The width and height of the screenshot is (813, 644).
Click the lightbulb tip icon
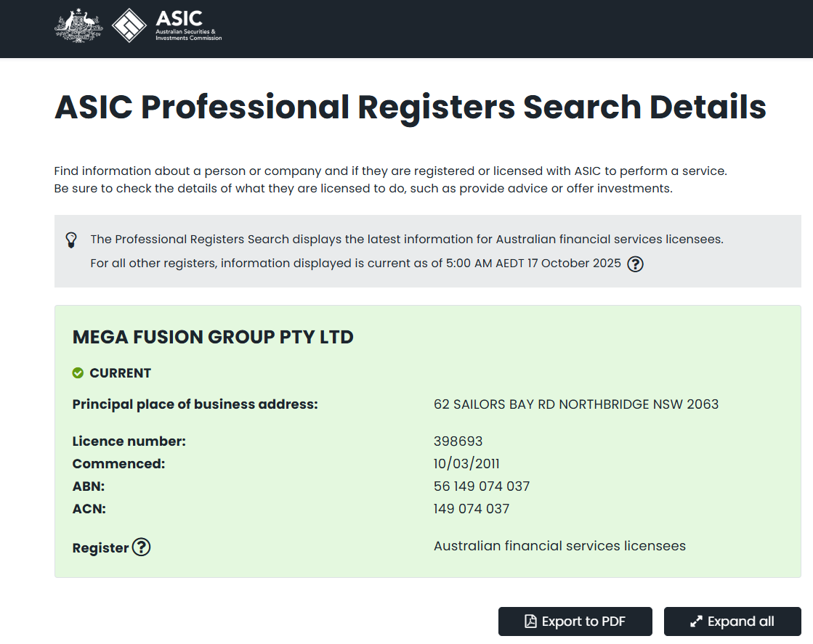[71, 240]
